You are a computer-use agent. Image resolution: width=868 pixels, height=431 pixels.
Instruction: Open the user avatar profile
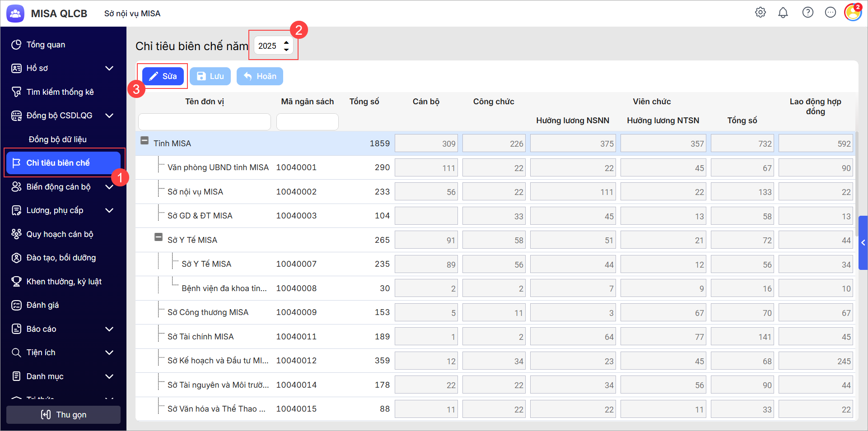click(853, 13)
